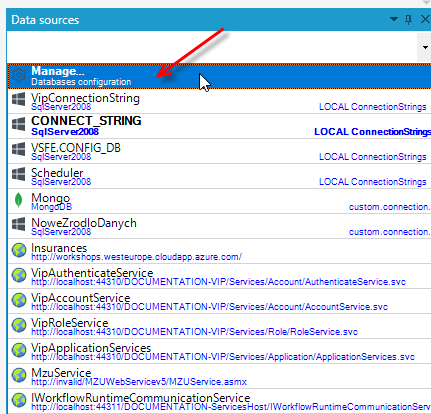The height and width of the screenshot is (414, 431).
Task: Click the Windows icon beside NoweZrodloDanych
Action: coord(19,224)
